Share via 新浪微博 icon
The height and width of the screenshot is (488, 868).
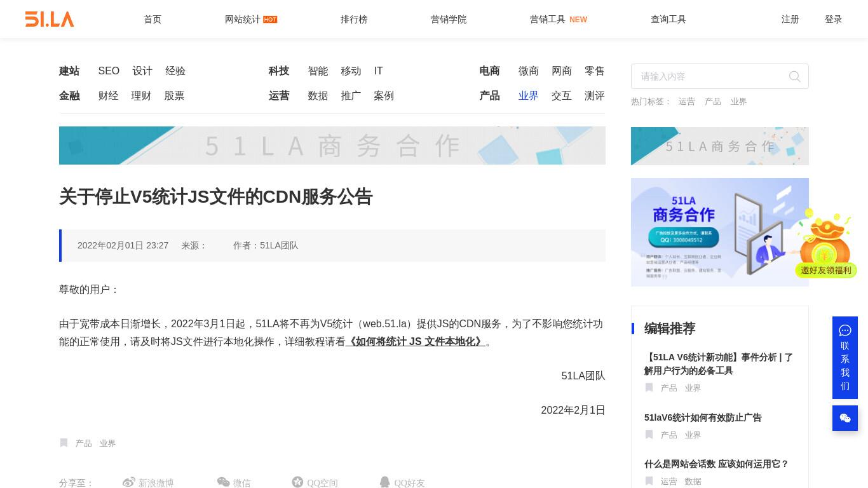click(x=129, y=482)
